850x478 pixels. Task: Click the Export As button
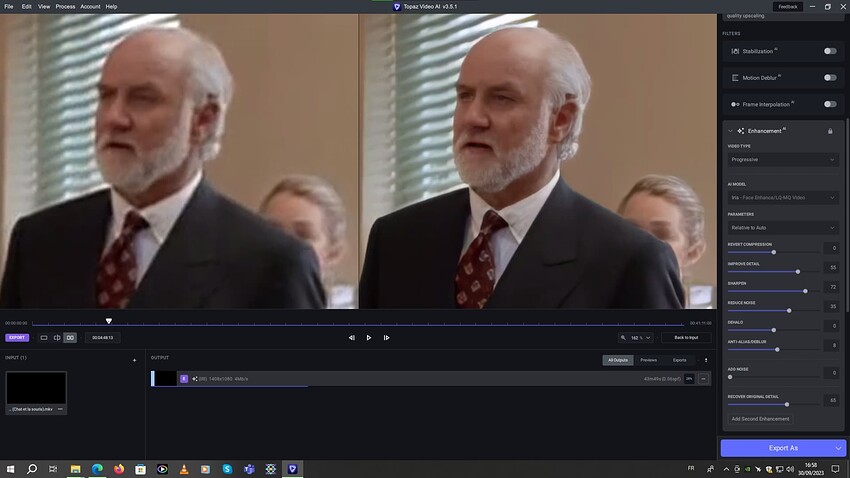point(783,448)
